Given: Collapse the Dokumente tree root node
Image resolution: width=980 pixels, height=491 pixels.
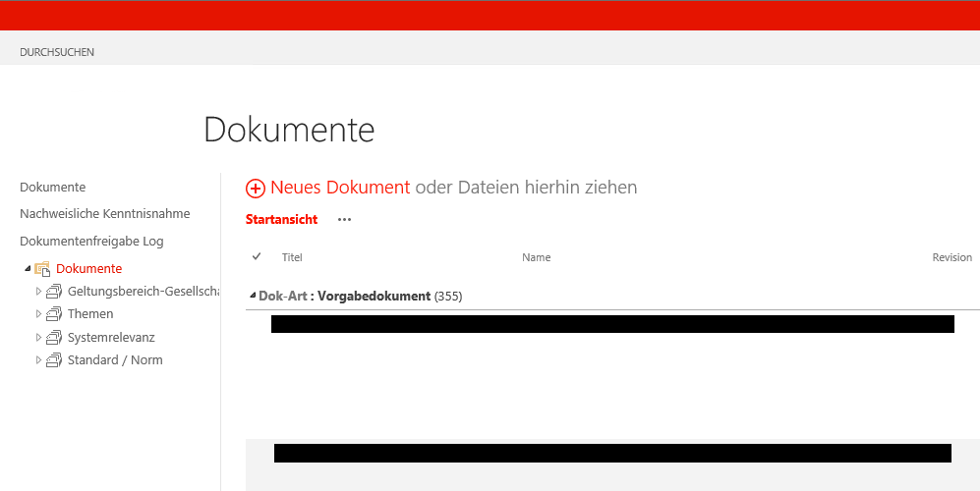Looking at the screenshot, I should point(28,269).
